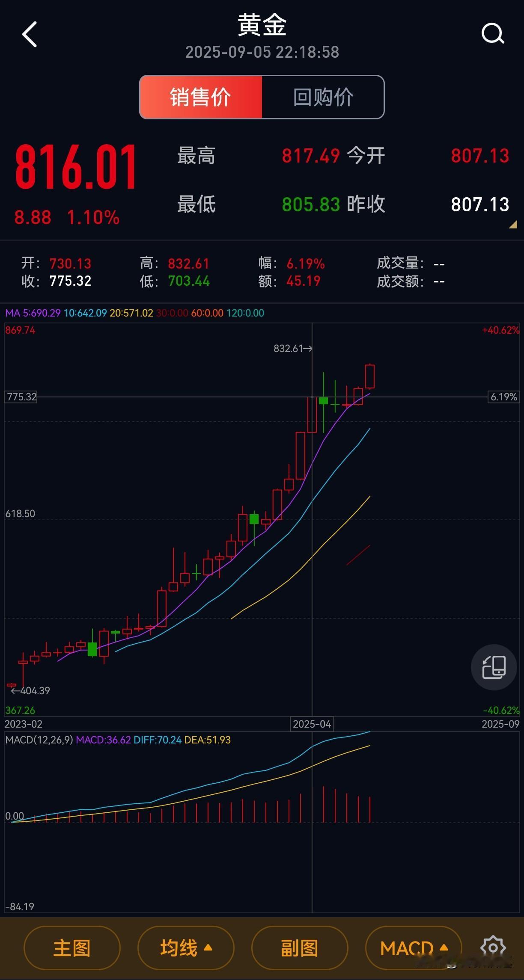Tap the change percent 1.10%
Viewport: 524px width, 980px height.
click(x=93, y=217)
